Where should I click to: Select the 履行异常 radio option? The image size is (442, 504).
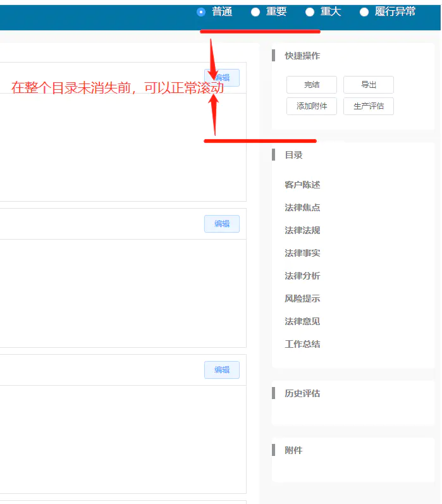click(364, 12)
